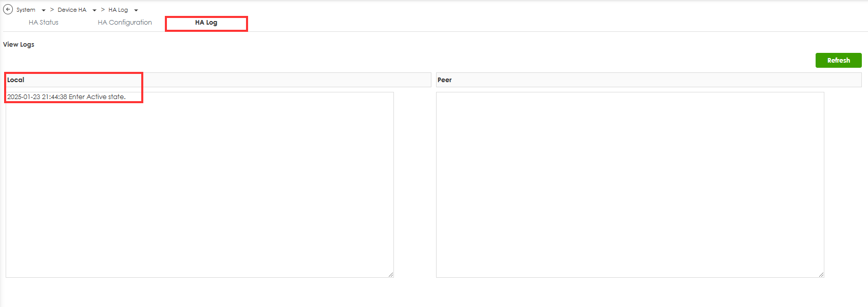
Task: Click the Enter Active state log entry
Action: point(66,97)
